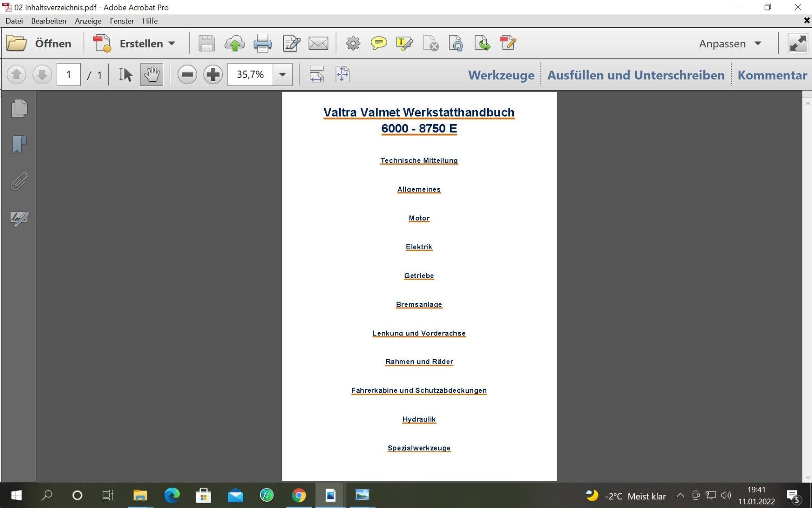
Task: Click the Print icon in toolbar
Action: [x=262, y=44]
